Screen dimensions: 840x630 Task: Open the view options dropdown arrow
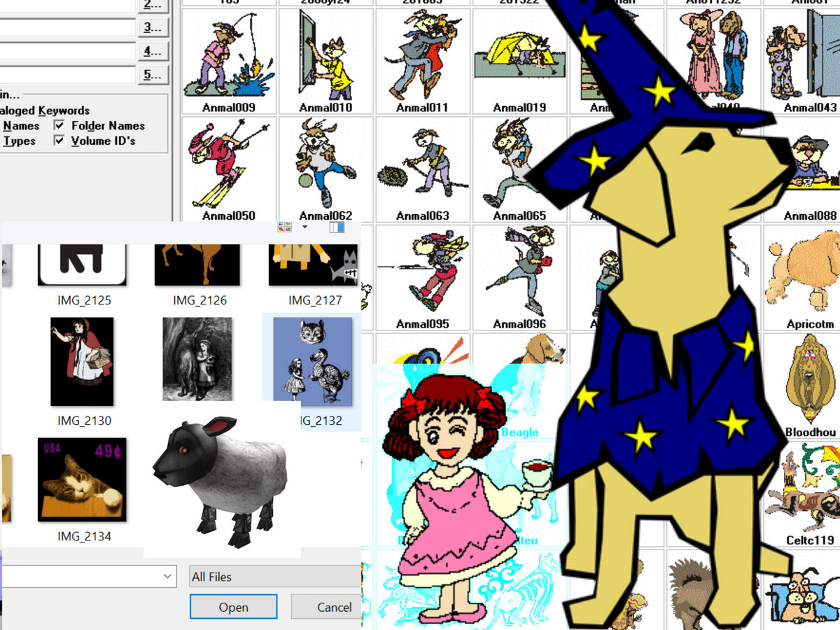304,227
